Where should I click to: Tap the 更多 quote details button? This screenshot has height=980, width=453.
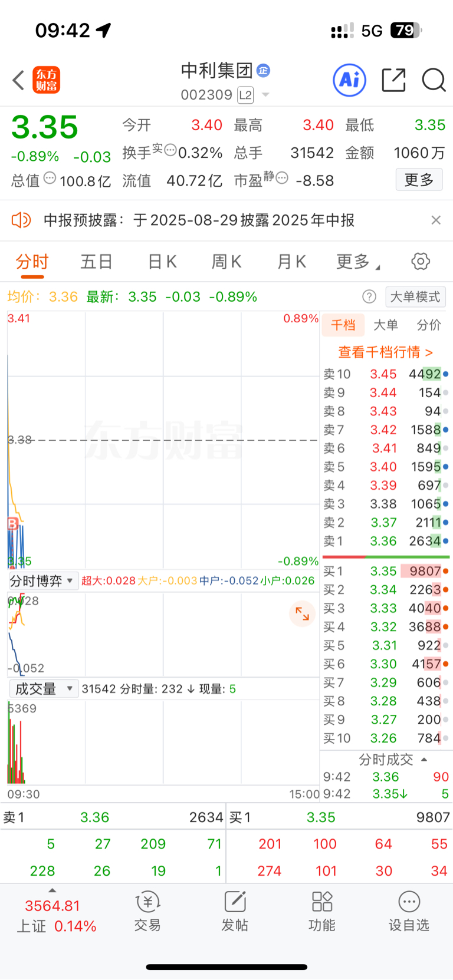(x=419, y=180)
